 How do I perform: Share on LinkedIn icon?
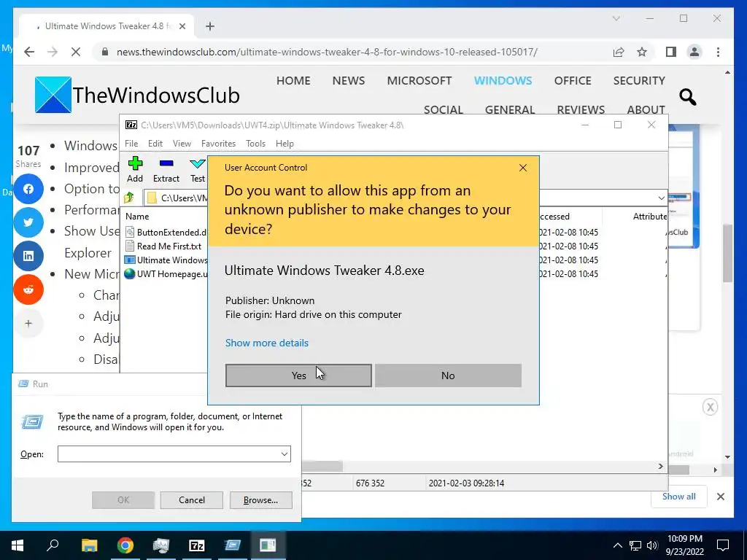coord(28,256)
